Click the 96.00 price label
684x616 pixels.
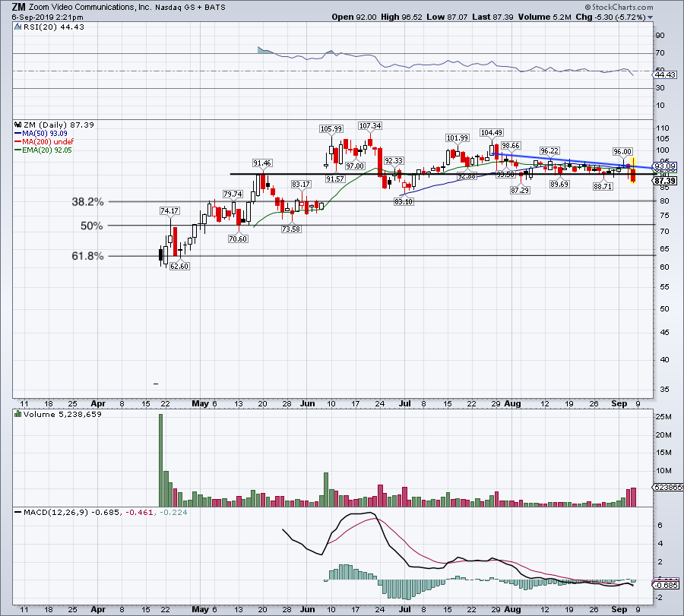[622, 151]
